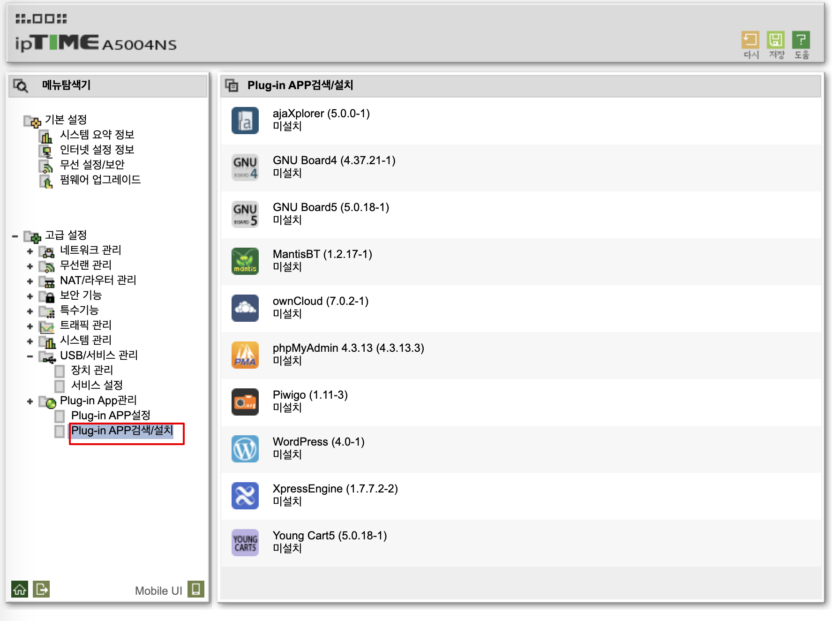Click the 보안 기능 lock folder icon
Viewport: 840px width, 621px height.
[47, 296]
